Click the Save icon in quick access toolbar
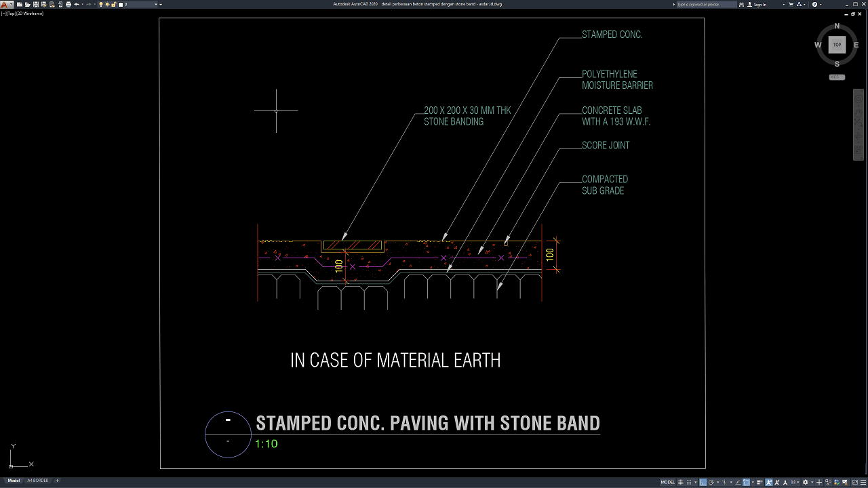 tap(35, 5)
